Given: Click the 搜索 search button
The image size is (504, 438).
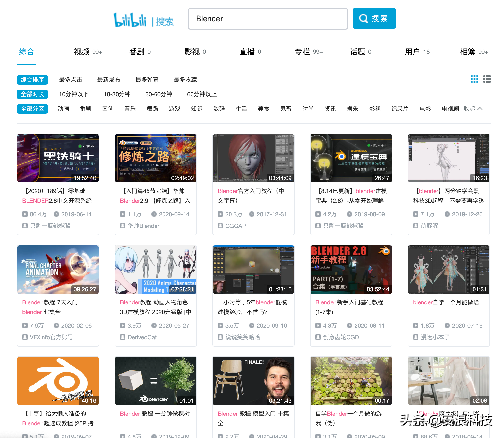Looking at the screenshot, I should pos(374,19).
